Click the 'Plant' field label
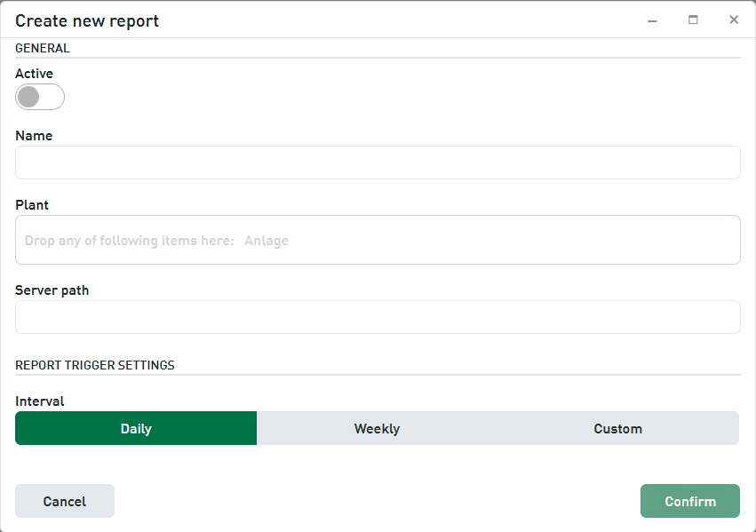Image resolution: width=756 pixels, height=532 pixels. [x=32, y=205]
